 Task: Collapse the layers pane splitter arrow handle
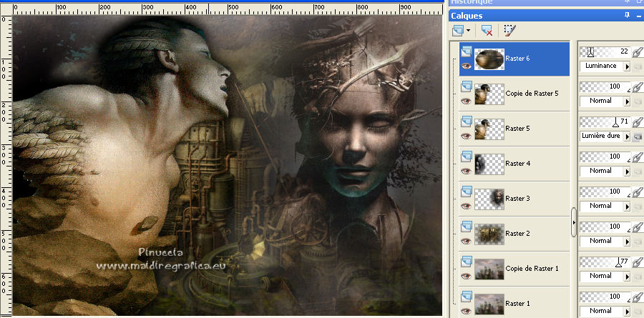(574, 222)
